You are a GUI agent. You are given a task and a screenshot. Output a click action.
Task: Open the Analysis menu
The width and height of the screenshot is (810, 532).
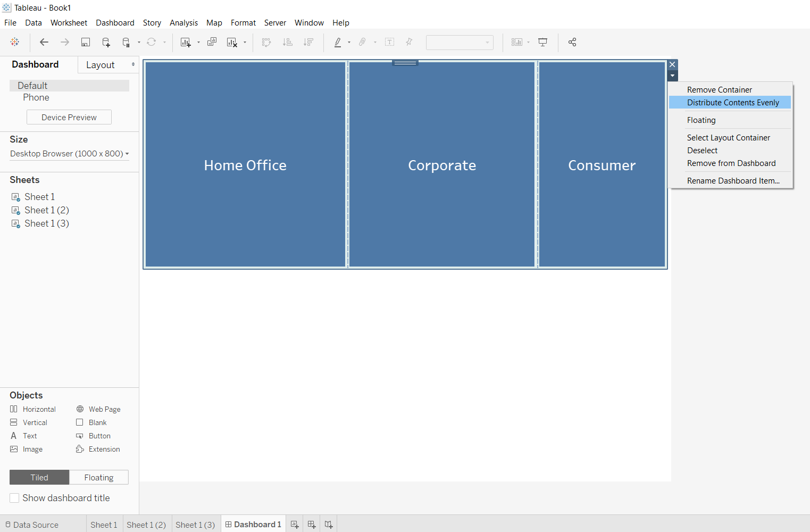183,23
